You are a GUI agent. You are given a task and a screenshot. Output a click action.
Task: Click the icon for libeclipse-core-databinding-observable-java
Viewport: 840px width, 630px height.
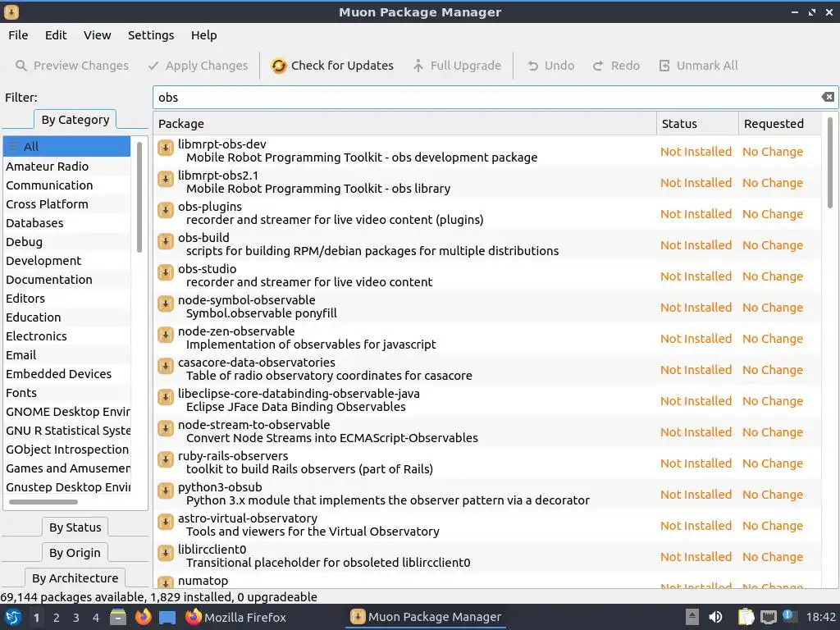tap(166, 397)
